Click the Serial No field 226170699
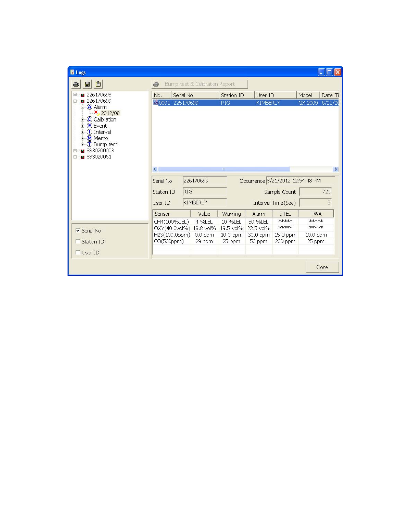This screenshot has height=532, width=411. pos(205,181)
